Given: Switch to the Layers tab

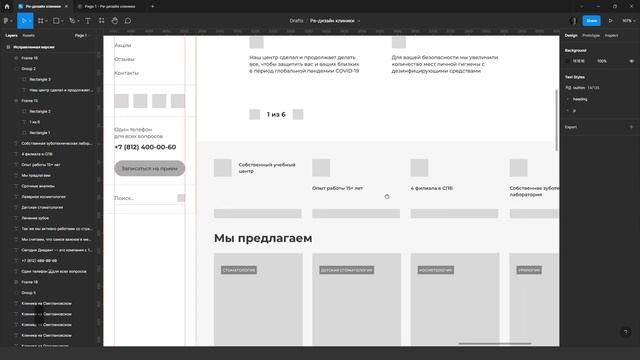Looking at the screenshot, I should tap(11, 36).
